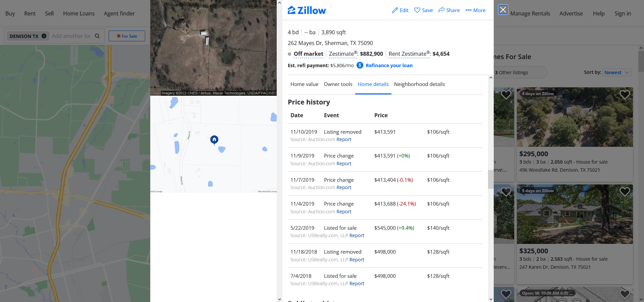This screenshot has width=644, height=302.
Task: Click Advertise in the header
Action: [571, 13]
